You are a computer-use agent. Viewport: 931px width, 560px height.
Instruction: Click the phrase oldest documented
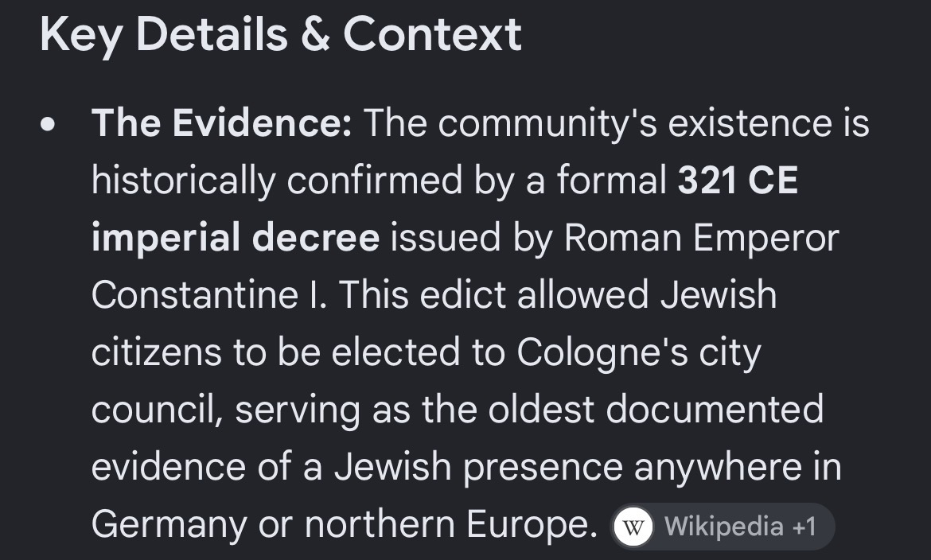(656, 410)
